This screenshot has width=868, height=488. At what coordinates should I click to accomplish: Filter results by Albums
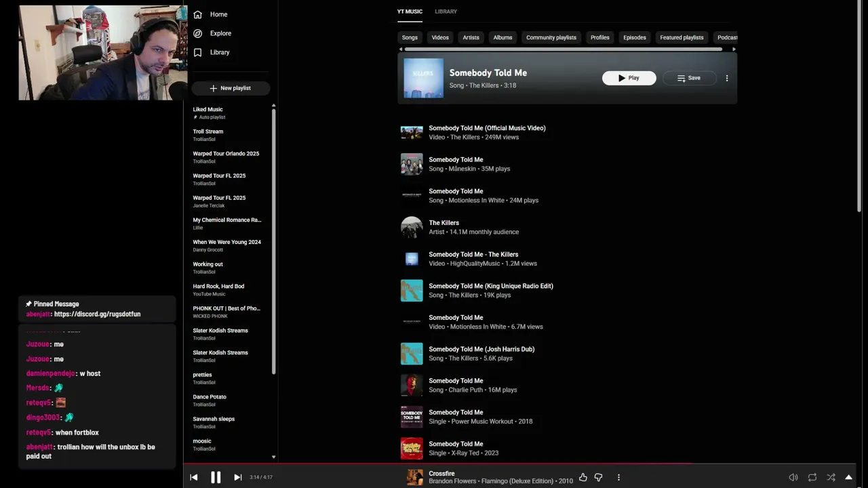pos(502,37)
